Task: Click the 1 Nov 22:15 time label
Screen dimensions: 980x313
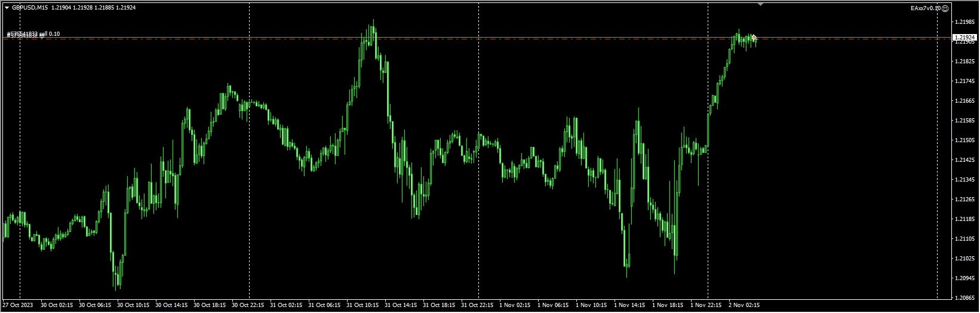Action: click(x=706, y=305)
